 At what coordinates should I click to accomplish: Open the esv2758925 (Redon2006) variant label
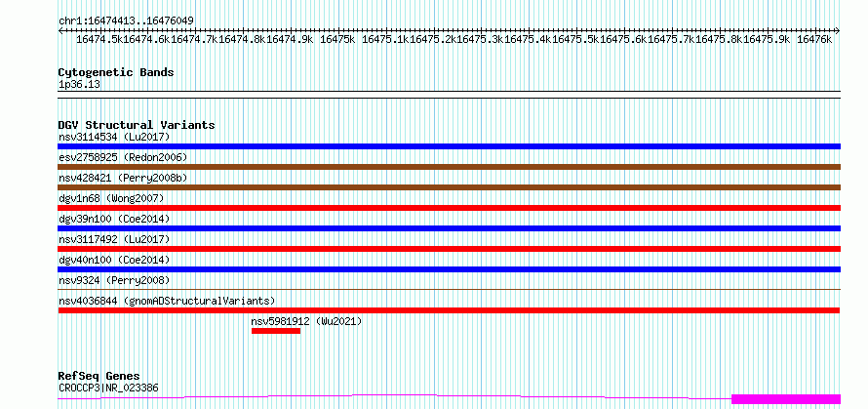tap(123, 157)
